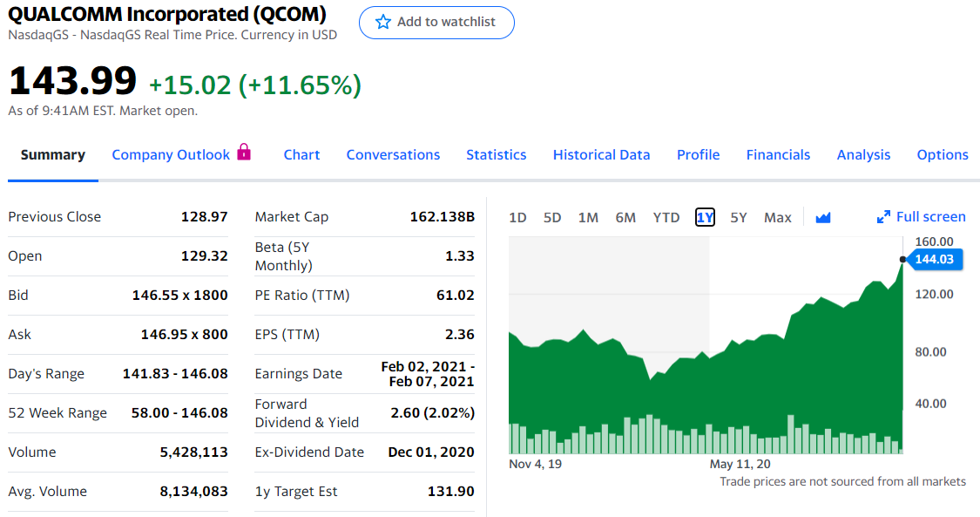View the Profile tab

(x=698, y=155)
